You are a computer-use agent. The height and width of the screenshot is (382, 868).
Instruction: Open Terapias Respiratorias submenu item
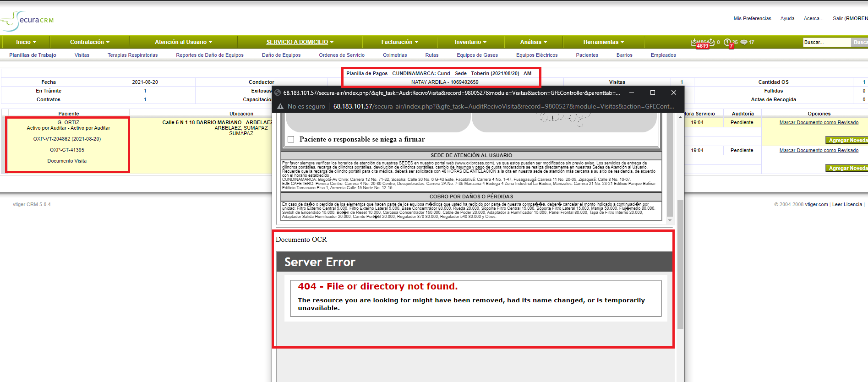[x=133, y=55]
